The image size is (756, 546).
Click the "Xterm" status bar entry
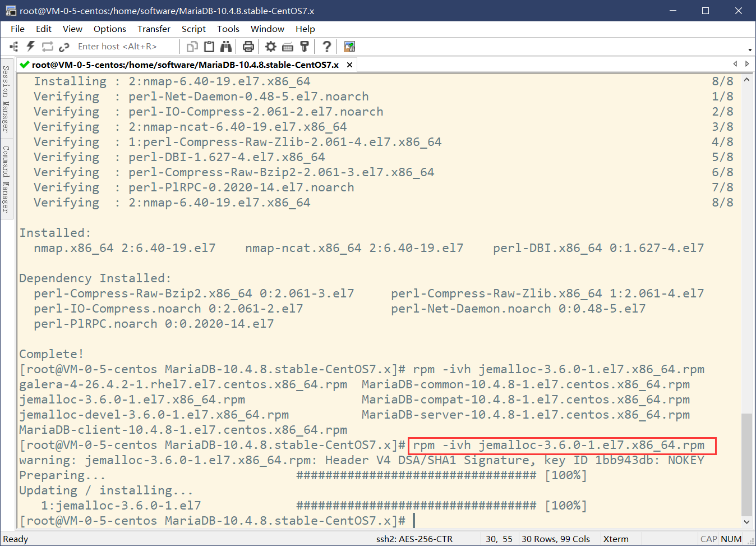coord(616,539)
